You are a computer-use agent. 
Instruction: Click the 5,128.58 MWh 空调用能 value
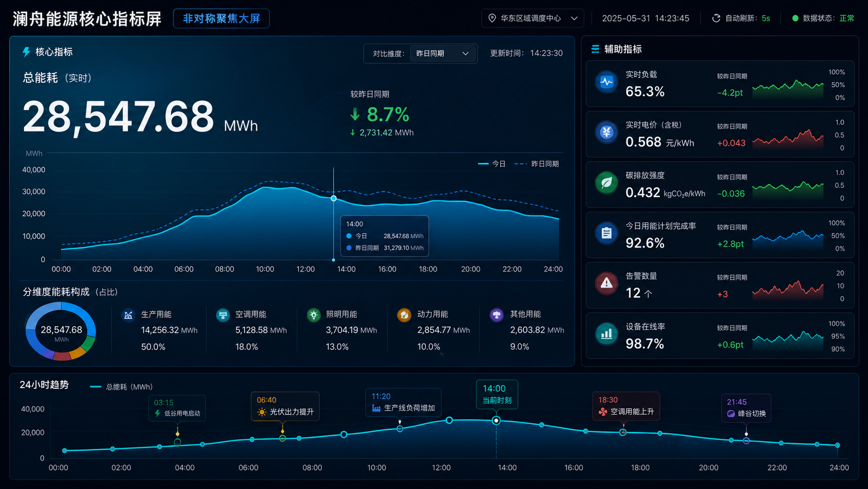click(261, 330)
